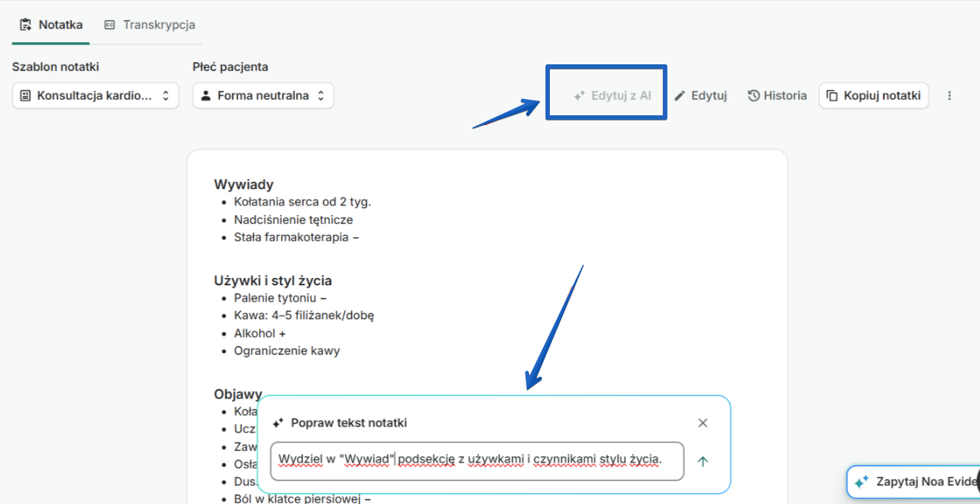Image resolution: width=980 pixels, height=504 pixels.
Task: Click the sparkle icon in Zapytaj Noa button
Action: (861, 482)
